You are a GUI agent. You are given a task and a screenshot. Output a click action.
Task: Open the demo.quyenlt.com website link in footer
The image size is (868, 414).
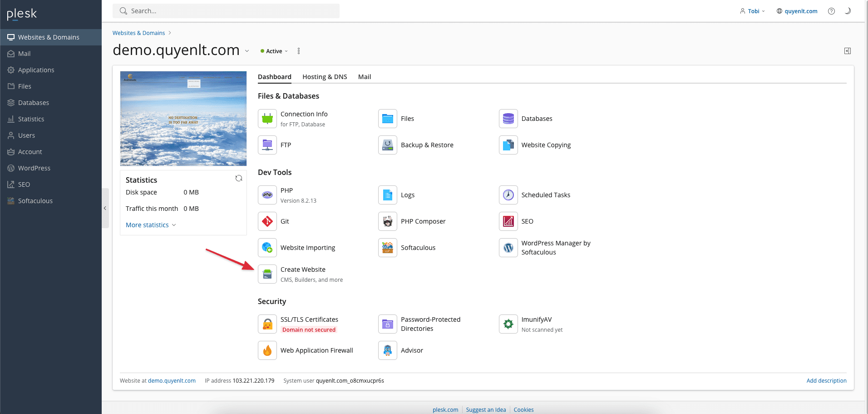172,381
